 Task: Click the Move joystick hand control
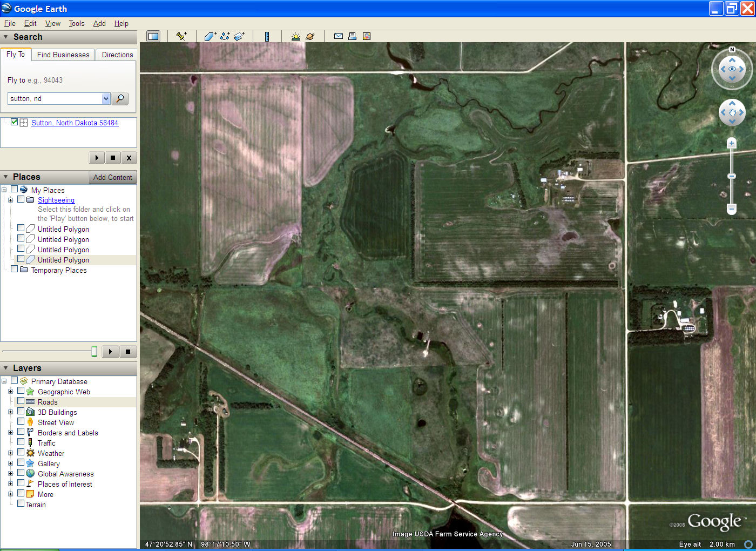coord(732,113)
